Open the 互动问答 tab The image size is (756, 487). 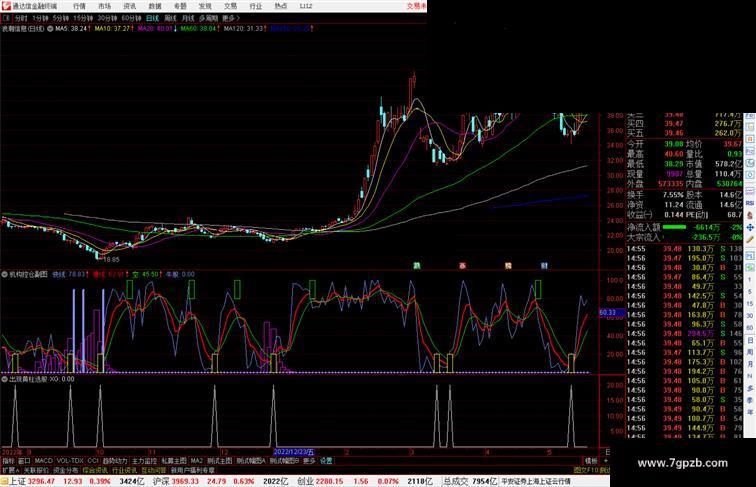click(153, 470)
